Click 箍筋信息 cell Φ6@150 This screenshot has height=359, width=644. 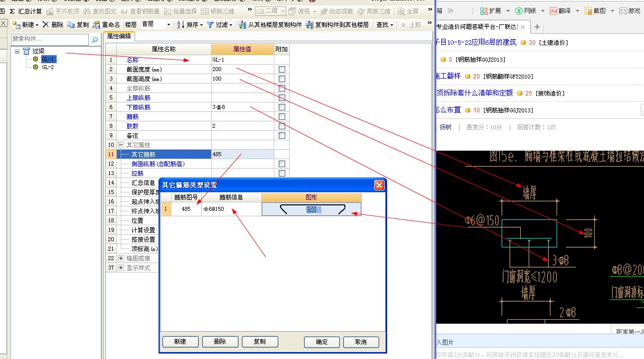tap(232, 209)
